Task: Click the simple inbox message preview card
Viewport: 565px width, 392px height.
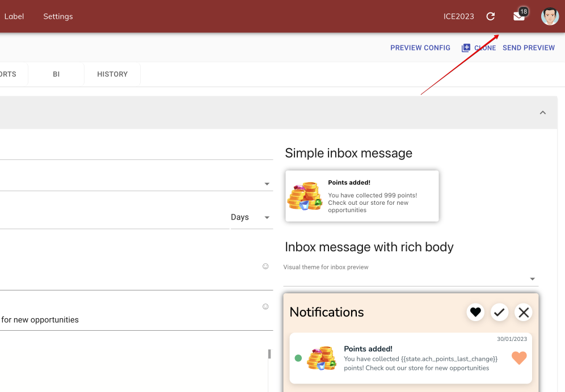Action: (x=362, y=196)
